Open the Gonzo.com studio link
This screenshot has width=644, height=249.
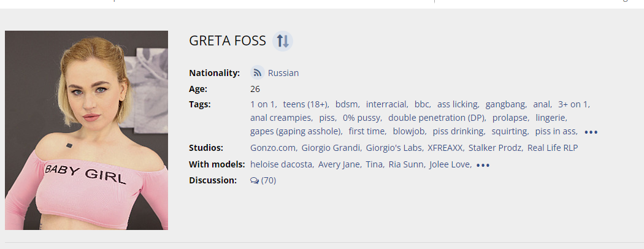(x=273, y=148)
